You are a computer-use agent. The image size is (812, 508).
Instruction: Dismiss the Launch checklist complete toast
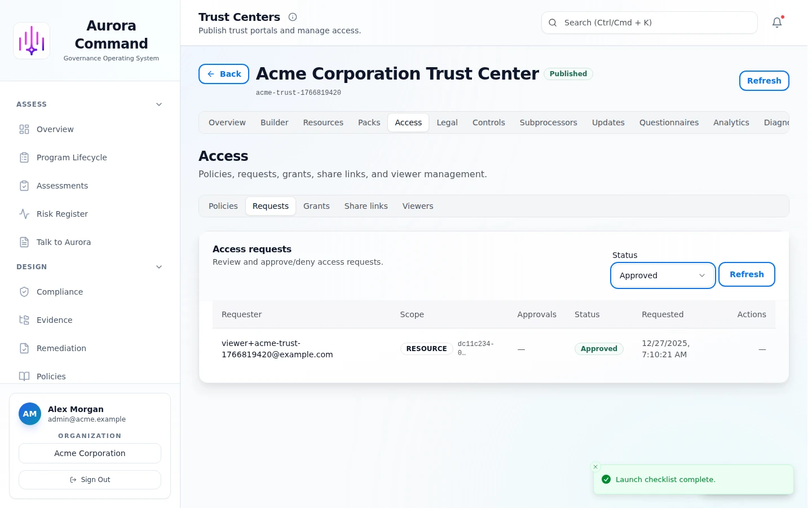point(595,467)
